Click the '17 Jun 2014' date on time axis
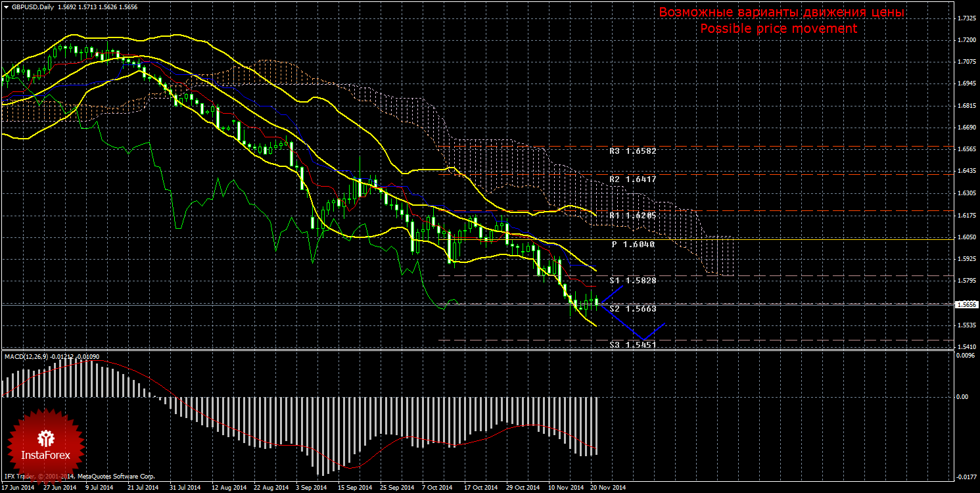The image size is (980, 493). tap(18, 488)
